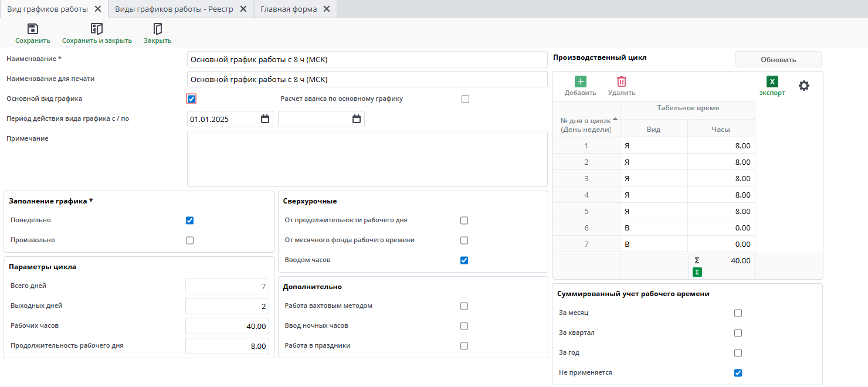Uncheck Не применяется checkbox
868x387 pixels.
(738, 373)
